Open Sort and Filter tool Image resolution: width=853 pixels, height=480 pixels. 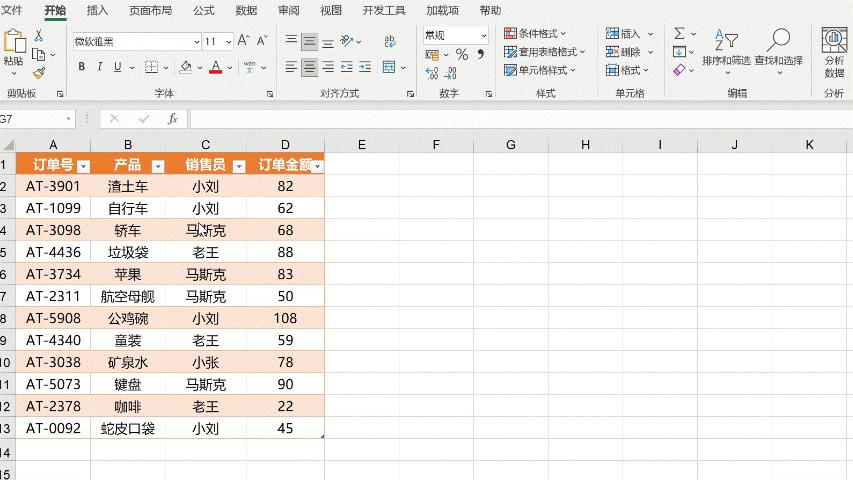pos(726,51)
